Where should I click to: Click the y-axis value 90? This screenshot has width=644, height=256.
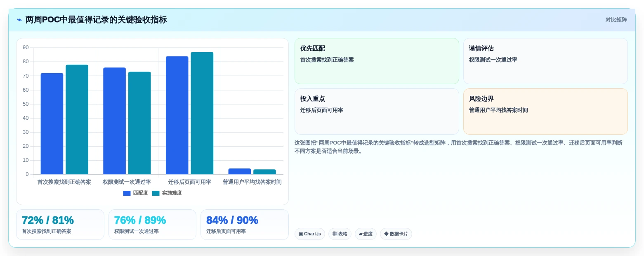pos(26,47)
